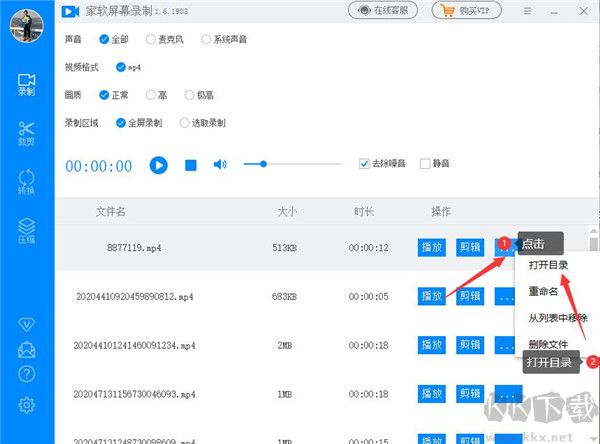Click the VIP diamond icon in sidebar

(27, 325)
